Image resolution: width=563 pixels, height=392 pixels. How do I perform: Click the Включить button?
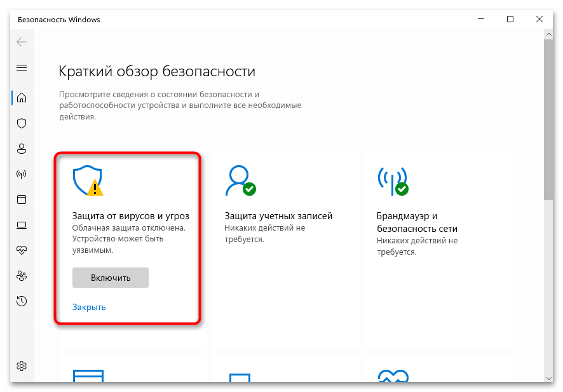click(x=111, y=278)
